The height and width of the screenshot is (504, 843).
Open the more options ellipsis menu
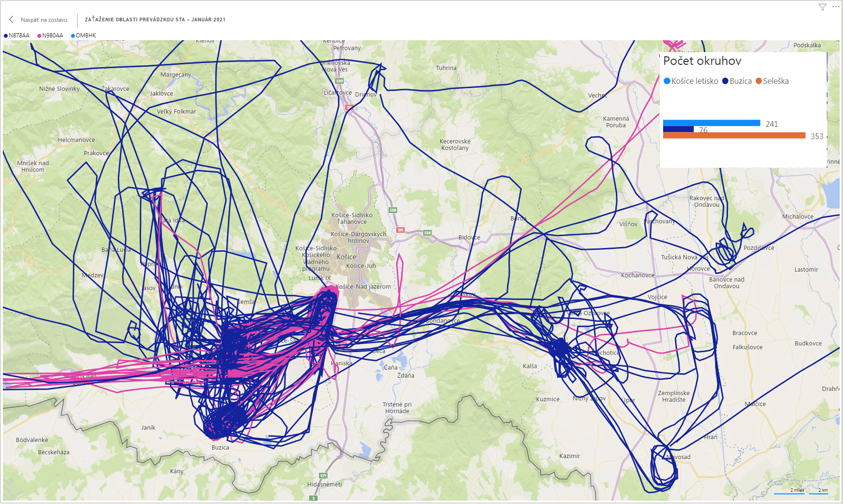[x=836, y=7]
